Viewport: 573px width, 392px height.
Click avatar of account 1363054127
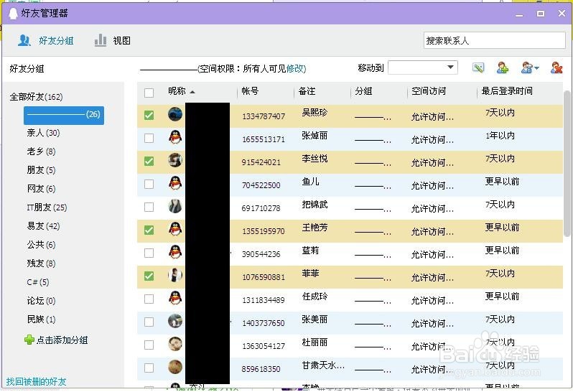point(175,344)
